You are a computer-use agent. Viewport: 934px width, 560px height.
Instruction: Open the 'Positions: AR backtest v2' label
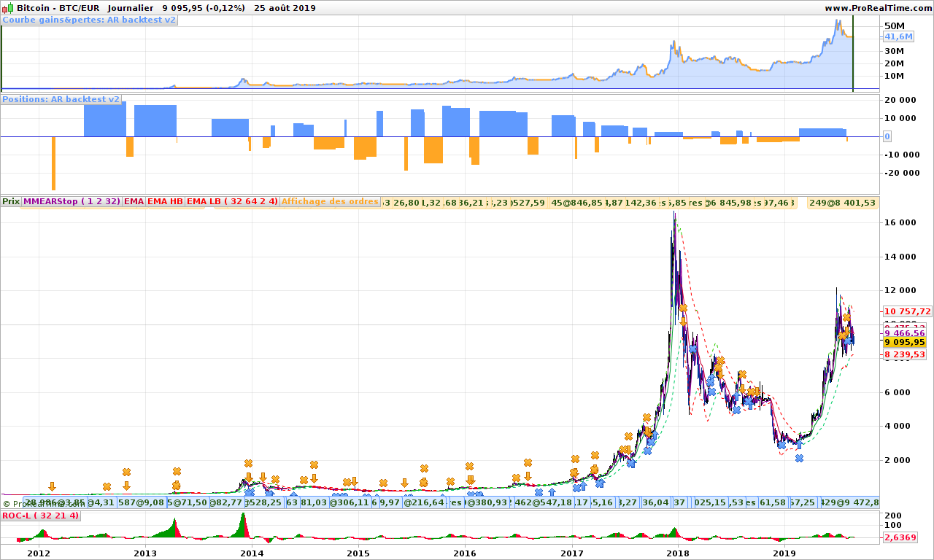(61, 99)
